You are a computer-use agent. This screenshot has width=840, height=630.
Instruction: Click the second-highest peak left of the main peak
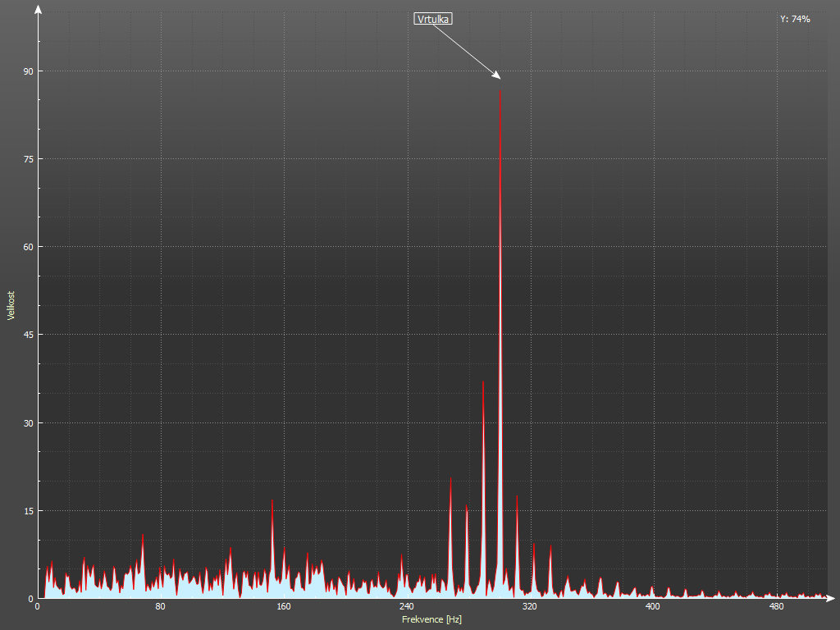pyautogui.click(x=483, y=381)
